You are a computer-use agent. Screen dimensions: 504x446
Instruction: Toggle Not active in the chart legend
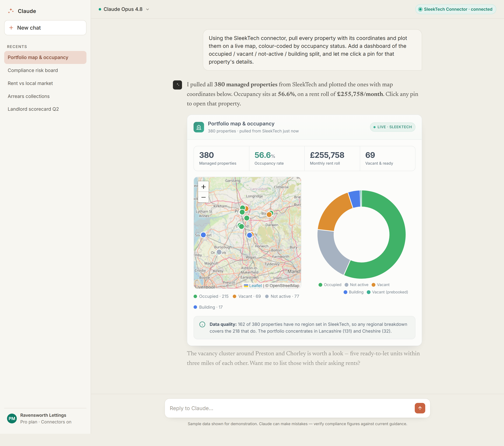tap(356, 285)
